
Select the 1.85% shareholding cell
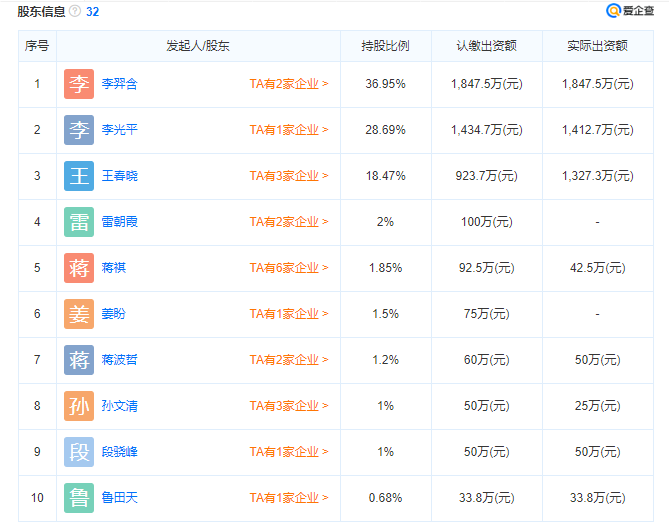tap(385, 268)
